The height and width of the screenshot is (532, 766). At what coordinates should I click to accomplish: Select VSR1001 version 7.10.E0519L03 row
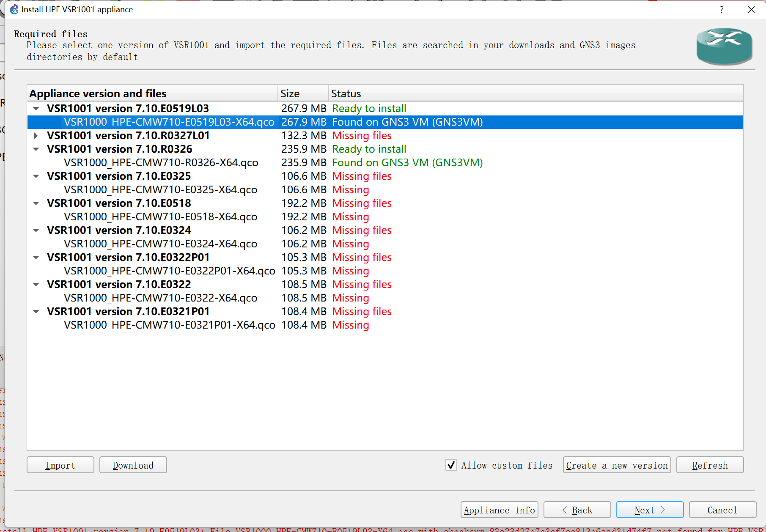(x=385, y=109)
